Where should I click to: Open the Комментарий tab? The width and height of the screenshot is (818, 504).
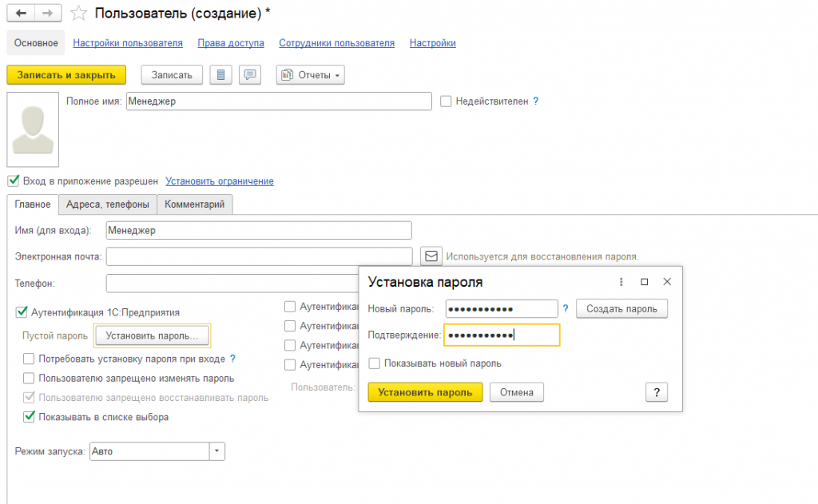point(195,204)
